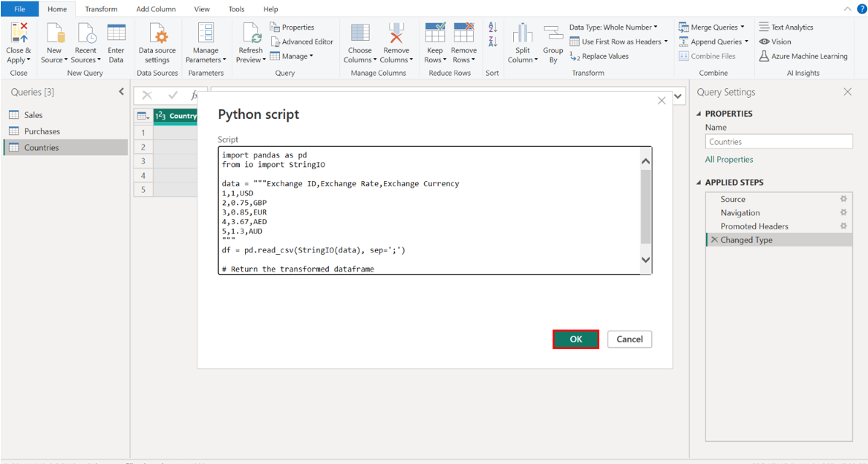Viewport: 868px width, 464px height.
Task: Collapse the Queries pane
Action: (122, 92)
